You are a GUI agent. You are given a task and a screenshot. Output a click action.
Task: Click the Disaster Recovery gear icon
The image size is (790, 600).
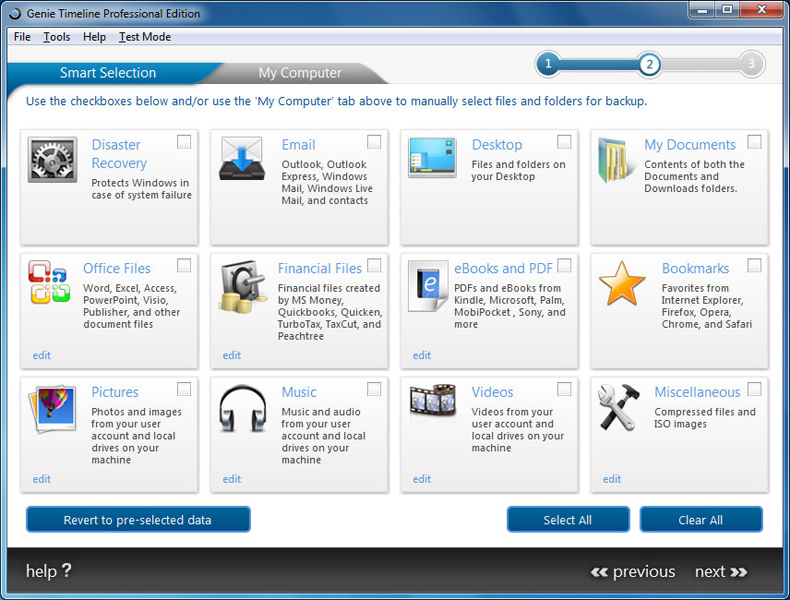coord(52,159)
